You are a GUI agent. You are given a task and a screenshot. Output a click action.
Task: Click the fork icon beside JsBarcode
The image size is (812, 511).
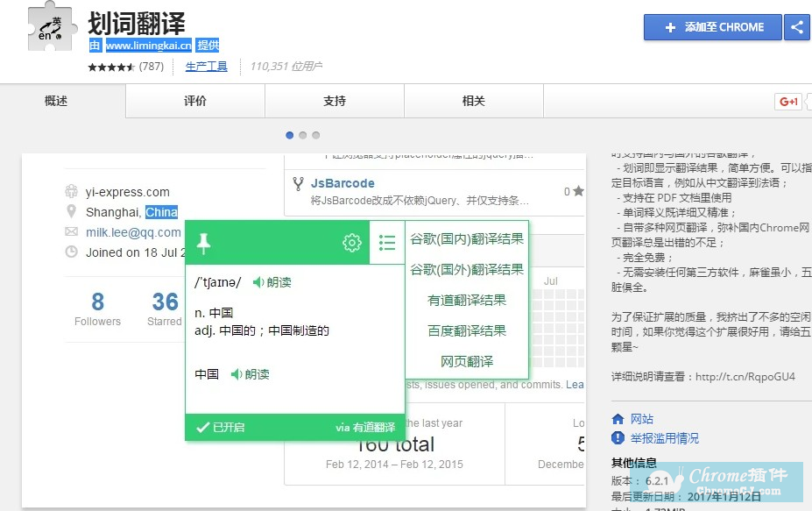point(299,184)
